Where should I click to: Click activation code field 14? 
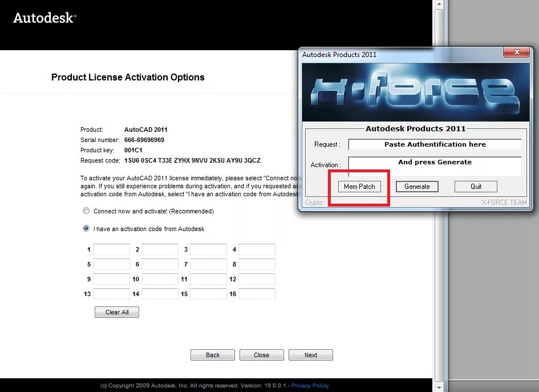point(160,294)
